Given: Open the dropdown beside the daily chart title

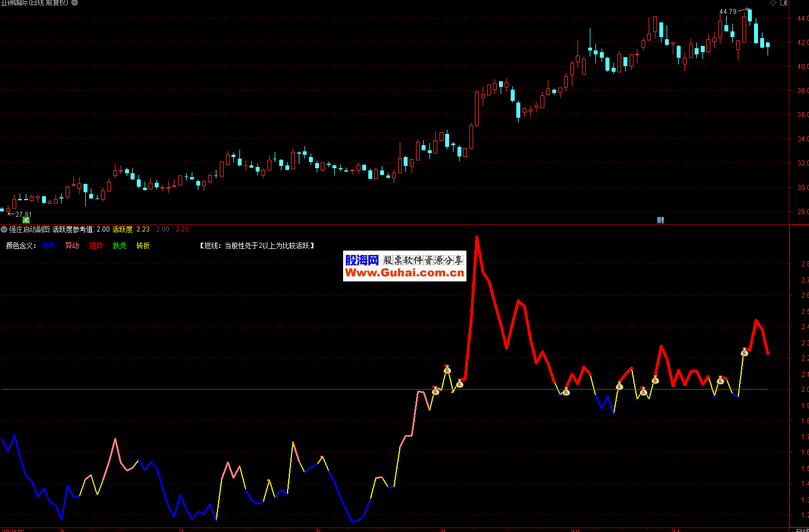Looking at the screenshot, I should (75, 3).
